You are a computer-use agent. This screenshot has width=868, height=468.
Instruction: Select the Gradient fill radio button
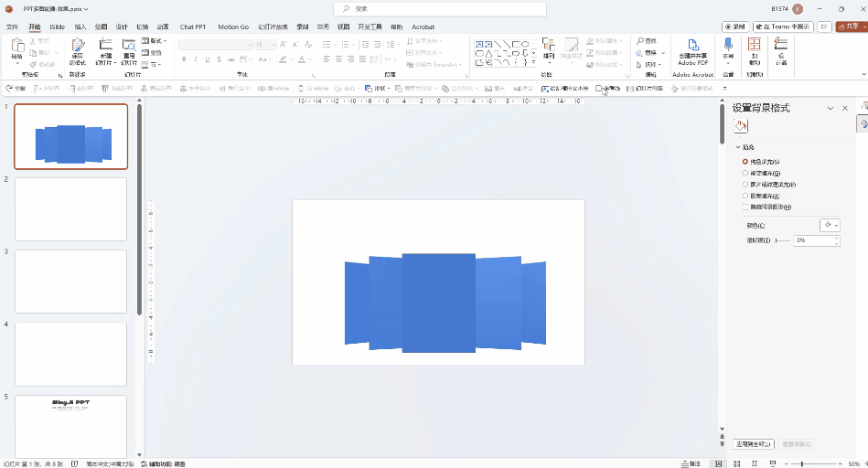click(745, 173)
